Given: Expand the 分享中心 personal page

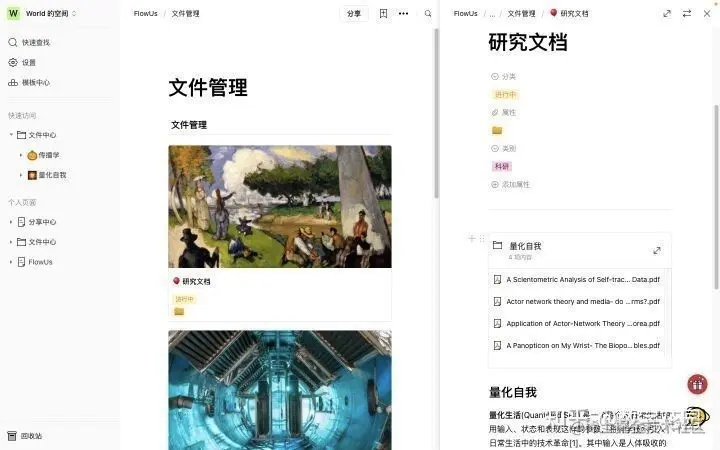Looking at the screenshot, I should tap(11, 222).
